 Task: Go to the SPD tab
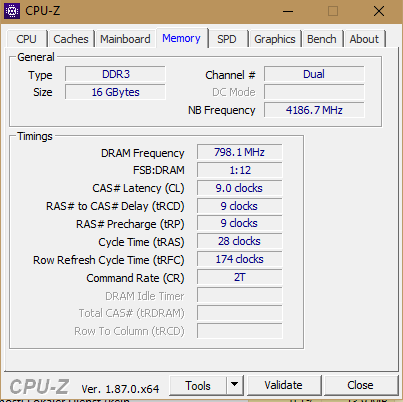point(227,39)
